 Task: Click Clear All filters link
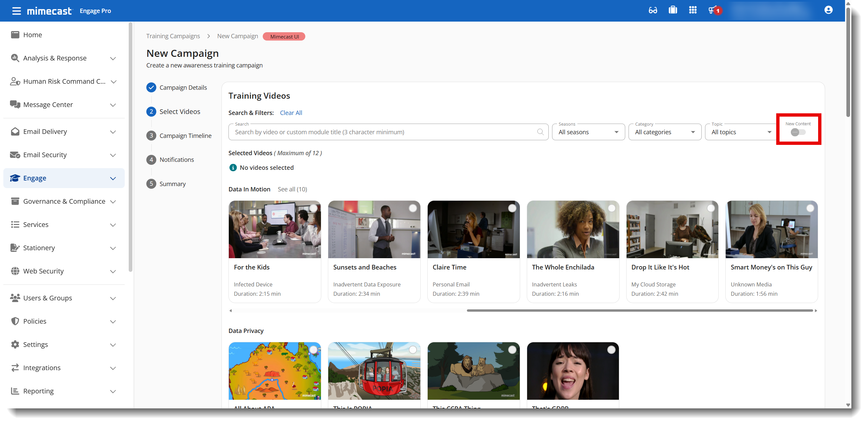click(291, 112)
